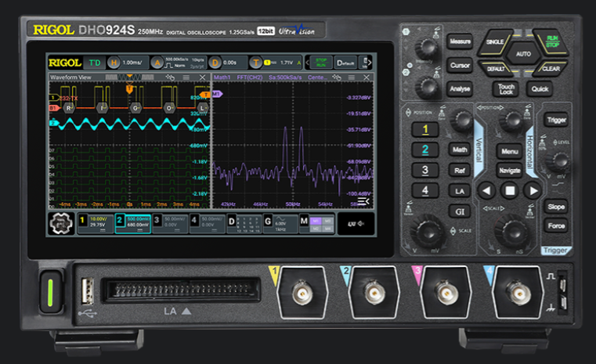Tap the RIGOL logo on the screen
The image size is (596, 364).
(x=65, y=63)
